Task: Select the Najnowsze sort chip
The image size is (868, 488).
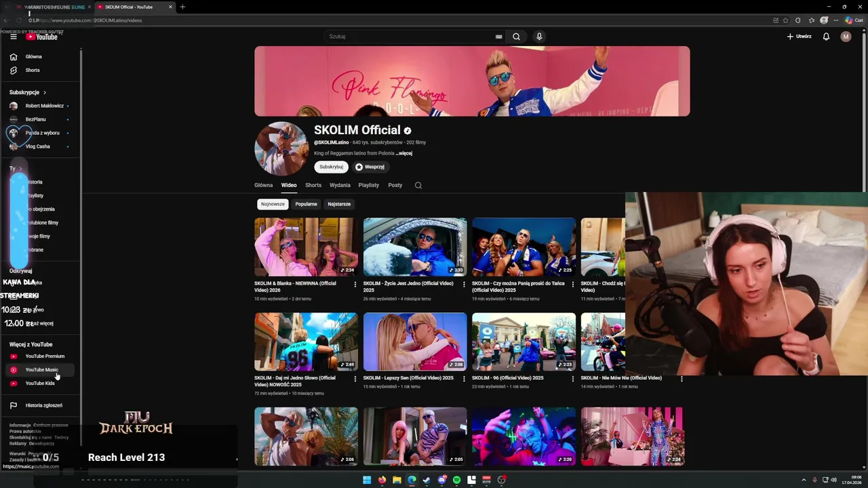Action: (x=273, y=204)
